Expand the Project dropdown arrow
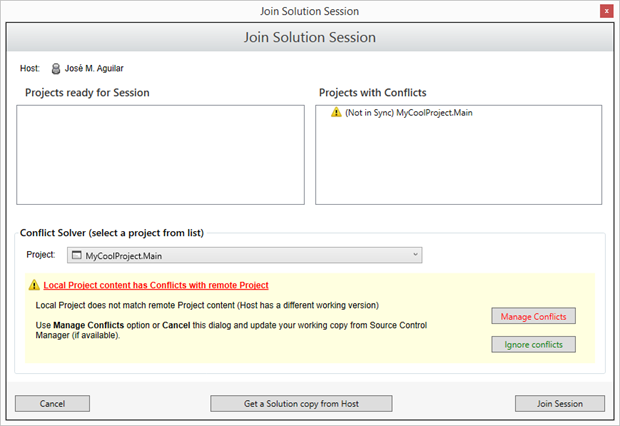 click(415, 256)
